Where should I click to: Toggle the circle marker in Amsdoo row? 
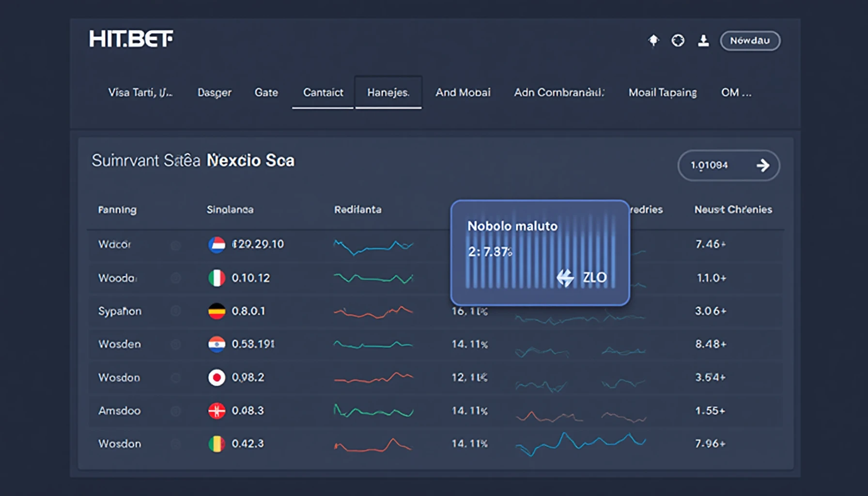175,411
